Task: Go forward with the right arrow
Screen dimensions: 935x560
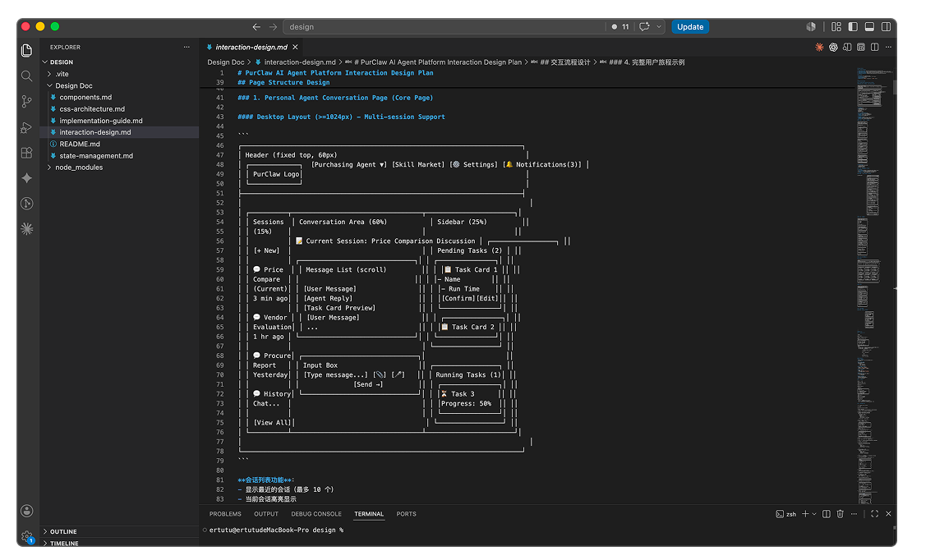Action: [x=273, y=27]
